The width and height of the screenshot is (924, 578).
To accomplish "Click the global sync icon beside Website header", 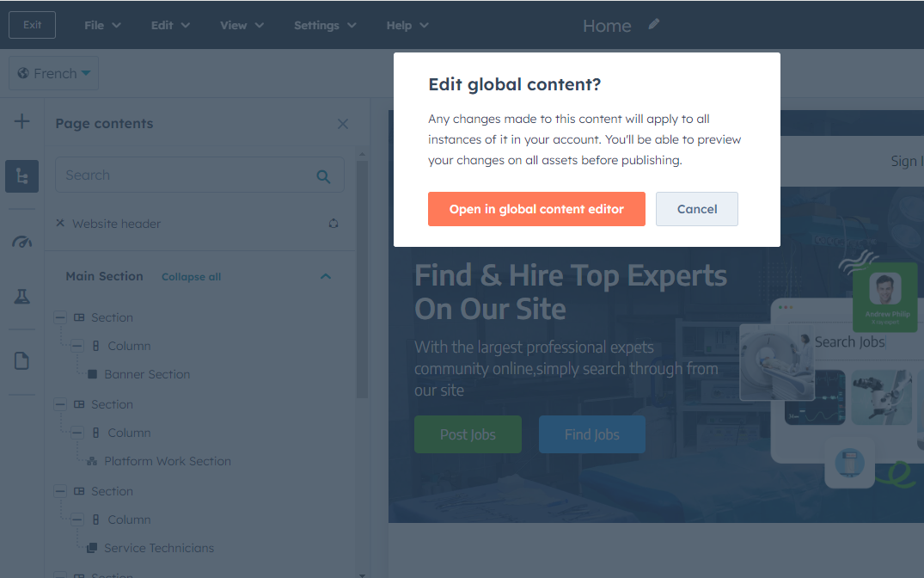I will pos(333,224).
